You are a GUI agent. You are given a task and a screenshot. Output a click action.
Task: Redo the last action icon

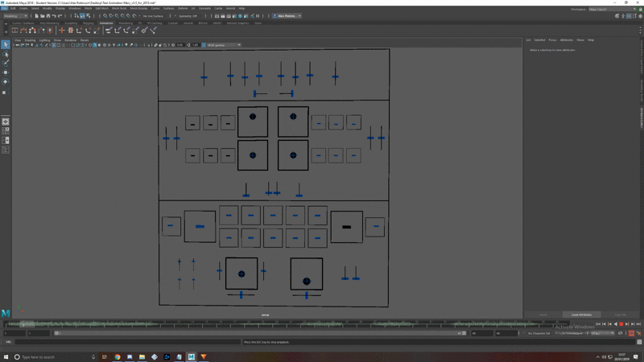[x=60, y=16]
